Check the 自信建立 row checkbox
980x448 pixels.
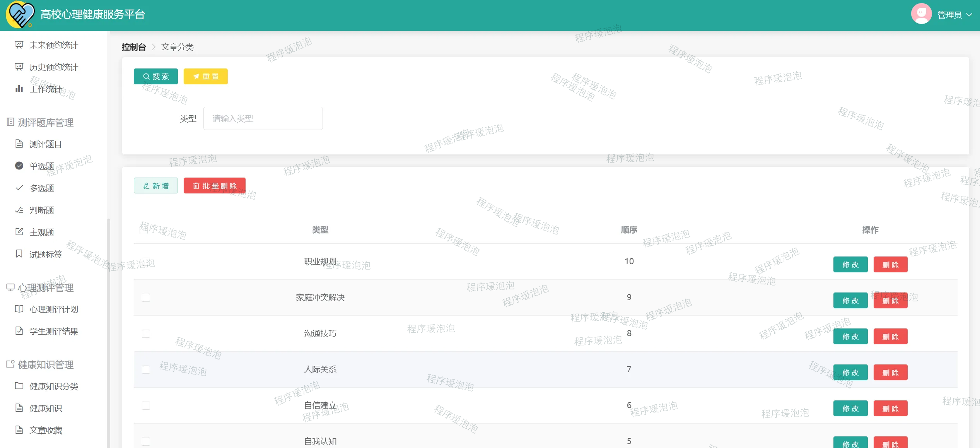146,405
